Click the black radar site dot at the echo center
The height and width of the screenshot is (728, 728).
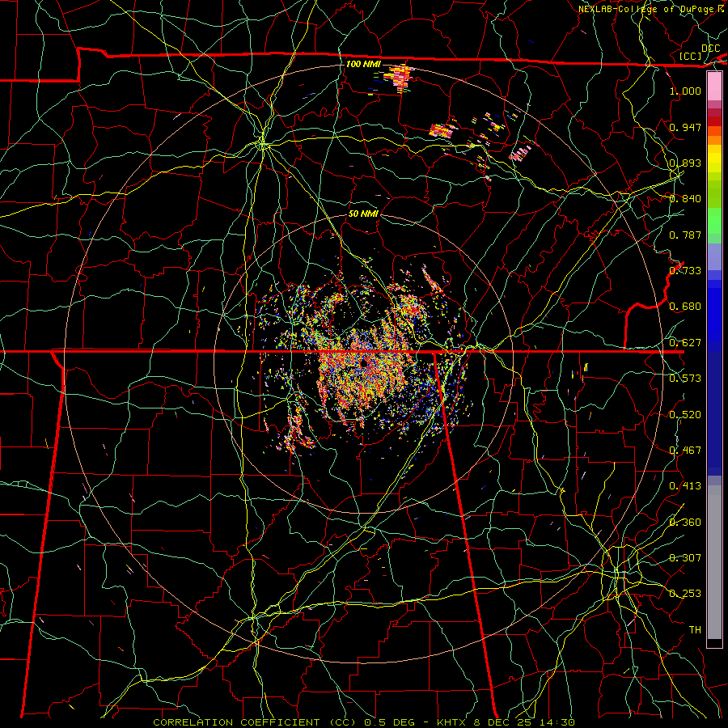coord(362,363)
